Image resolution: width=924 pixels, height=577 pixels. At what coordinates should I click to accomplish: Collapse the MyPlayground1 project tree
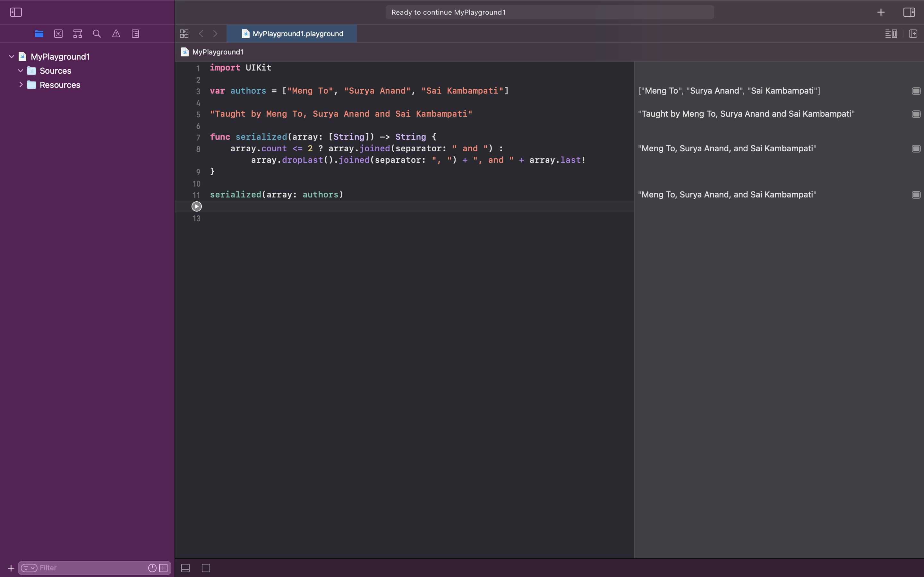[12, 56]
